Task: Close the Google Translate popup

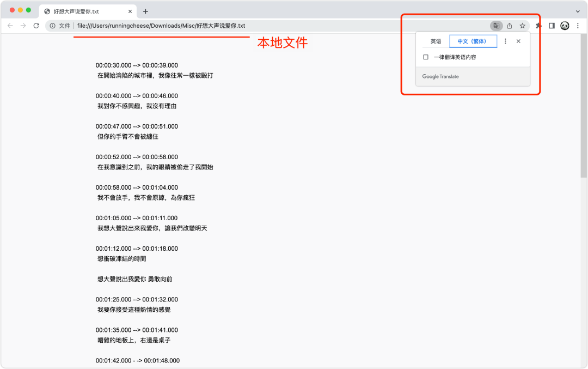Action: pos(518,41)
